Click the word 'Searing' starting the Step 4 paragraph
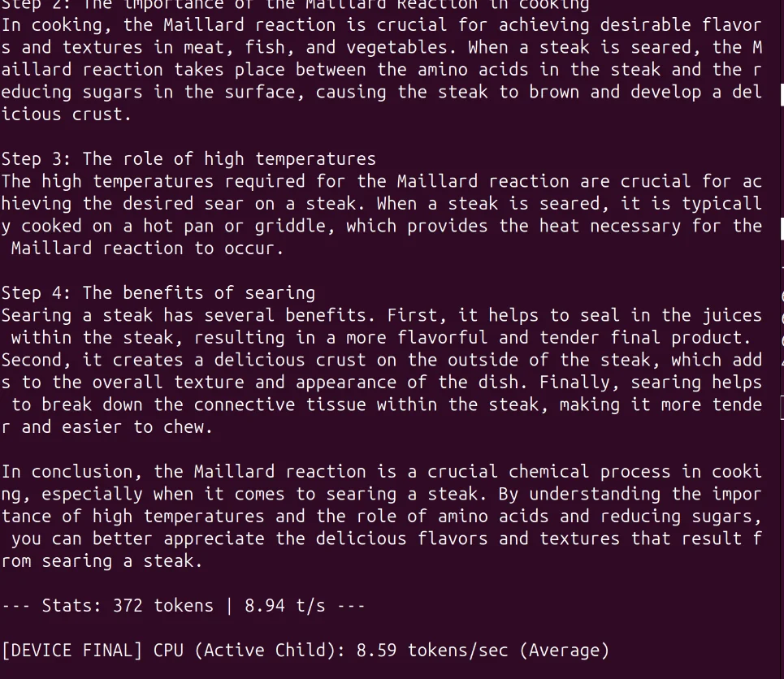Viewport: 784px width, 679px height. click(41, 315)
